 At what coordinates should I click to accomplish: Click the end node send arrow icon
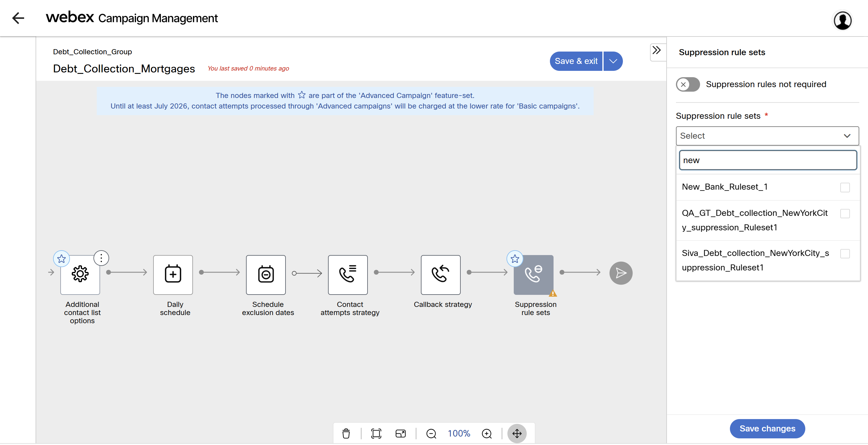(x=620, y=273)
